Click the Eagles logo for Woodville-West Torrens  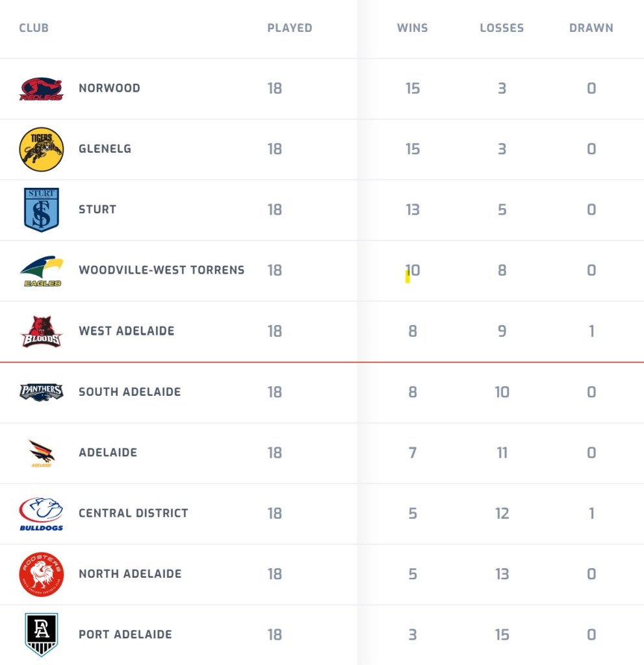pyautogui.click(x=42, y=270)
